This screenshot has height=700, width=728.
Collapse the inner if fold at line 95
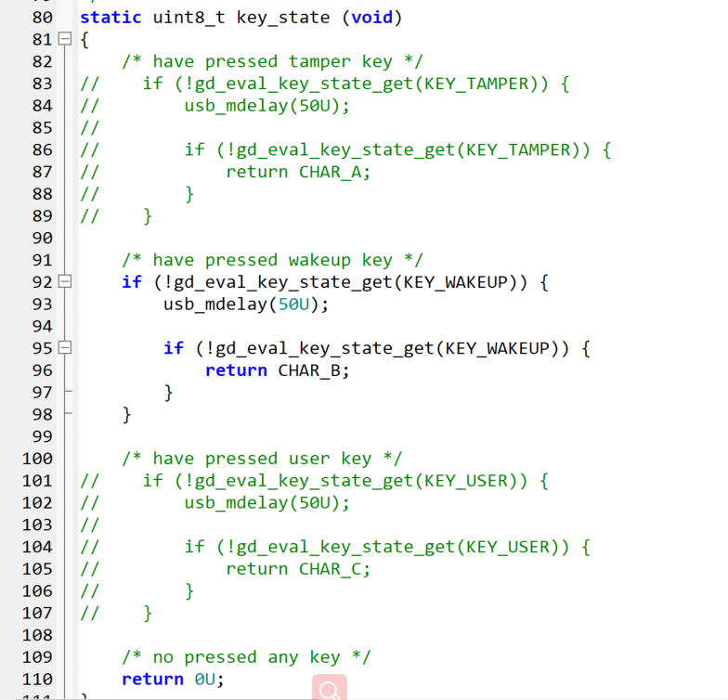65,347
